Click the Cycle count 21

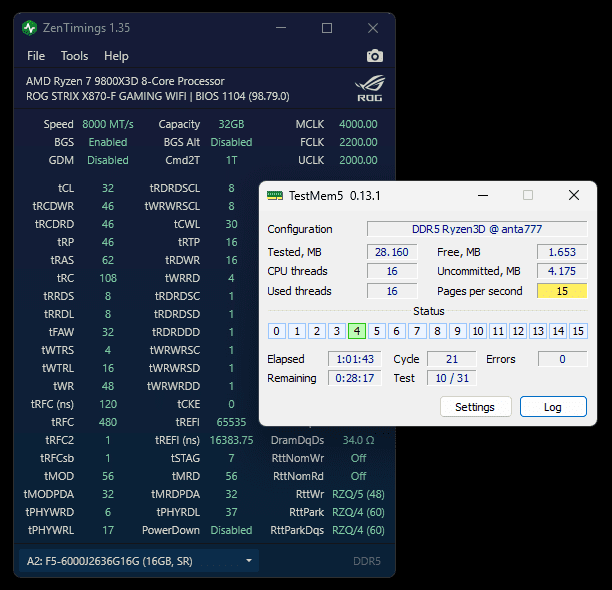(x=452, y=359)
